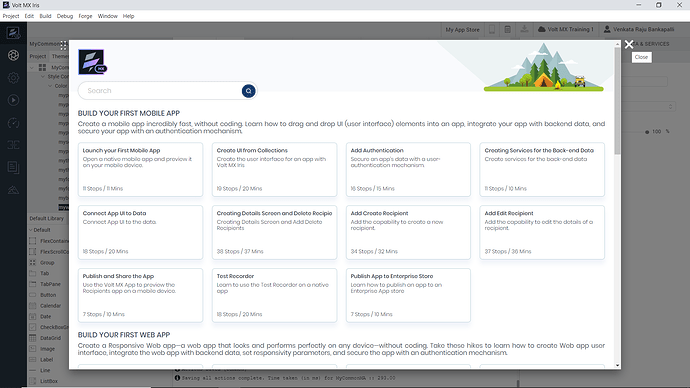Open the Add Authentication hike card
690x388 pixels.
pyautogui.click(x=408, y=169)
